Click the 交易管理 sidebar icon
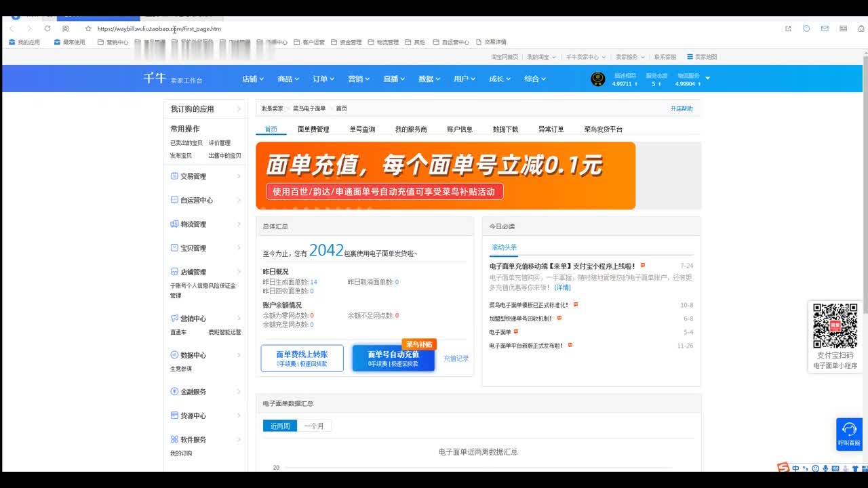 (174, 176)
